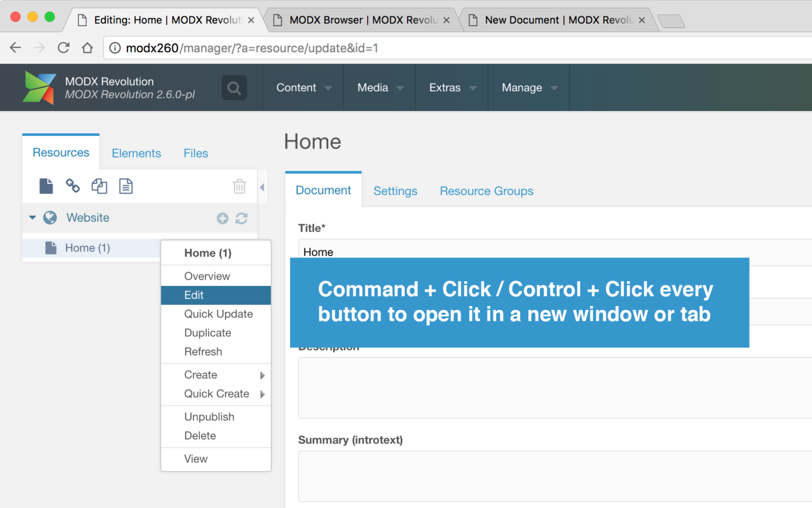The image size is (812, 508).
Task: Click the browser back arrow
Action: pyautogui.click(x=16, y=48)
